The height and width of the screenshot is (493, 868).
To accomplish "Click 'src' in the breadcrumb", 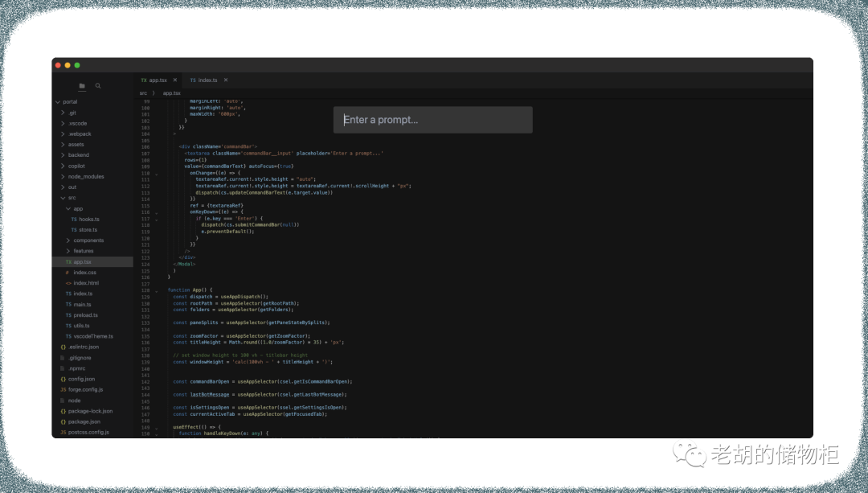I will (143, 93).
